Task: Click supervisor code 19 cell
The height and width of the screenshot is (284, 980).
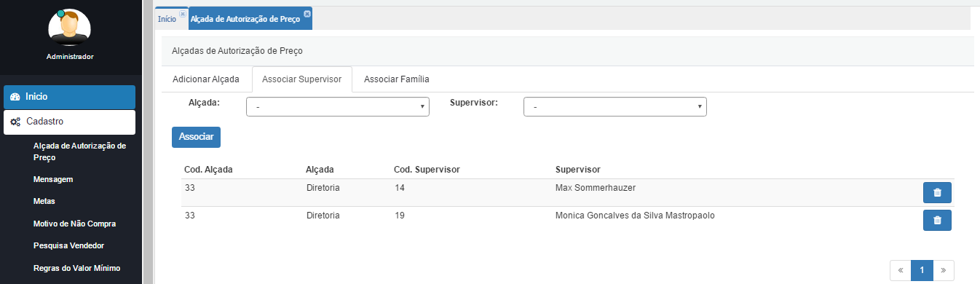Action: 399,216
